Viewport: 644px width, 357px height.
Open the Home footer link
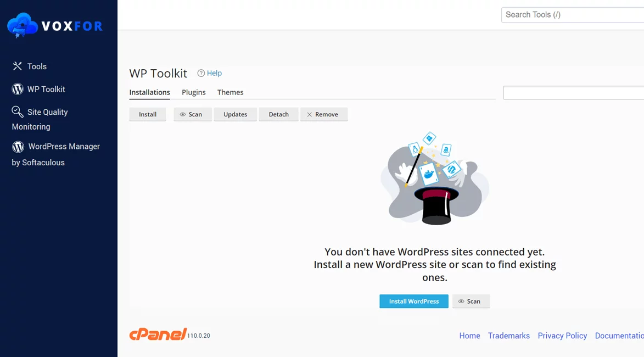pyautogui.click(x=469, y=336)
